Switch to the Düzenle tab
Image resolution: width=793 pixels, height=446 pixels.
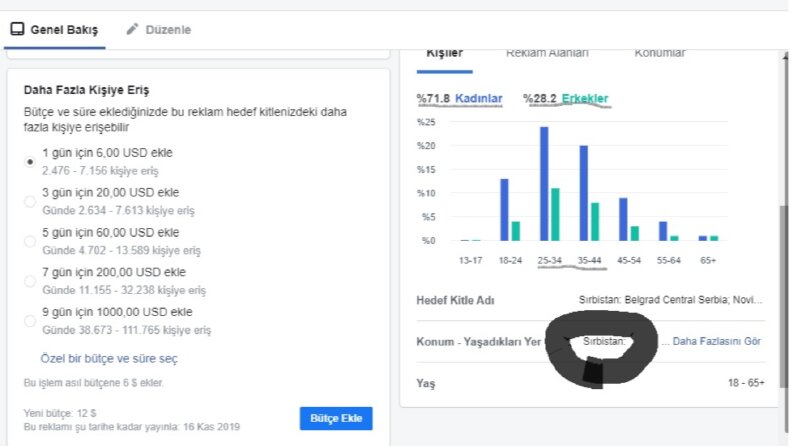159,29
